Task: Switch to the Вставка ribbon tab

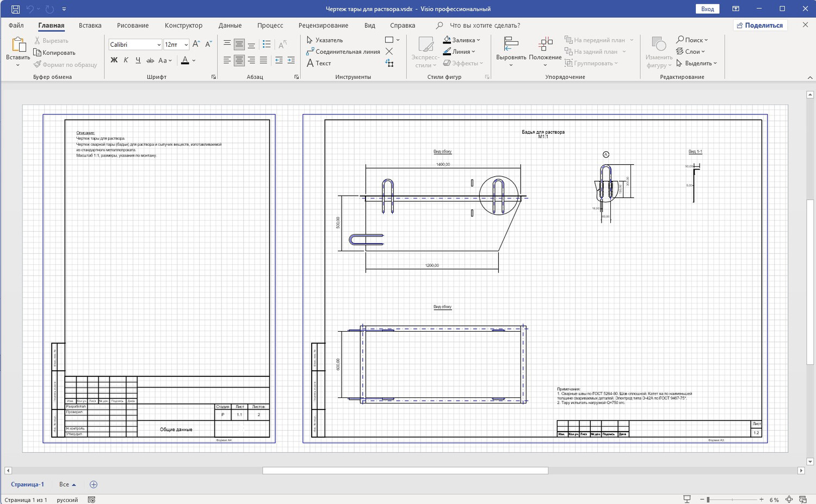Action: [x=90, y=26]
